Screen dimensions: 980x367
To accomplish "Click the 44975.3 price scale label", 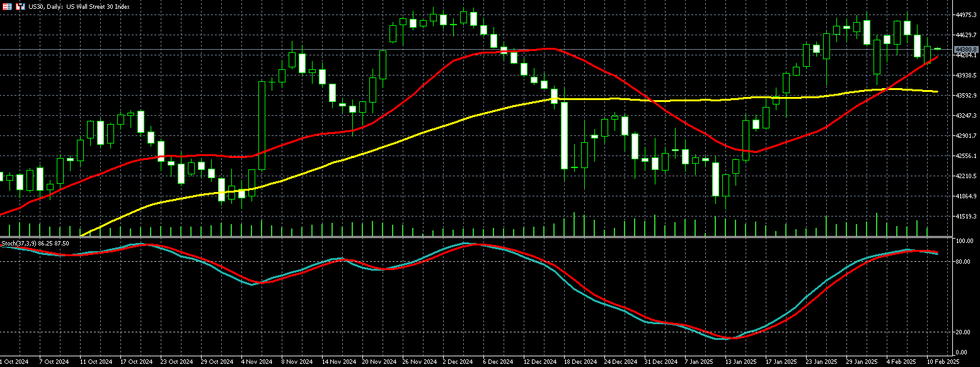I will 966,14.
